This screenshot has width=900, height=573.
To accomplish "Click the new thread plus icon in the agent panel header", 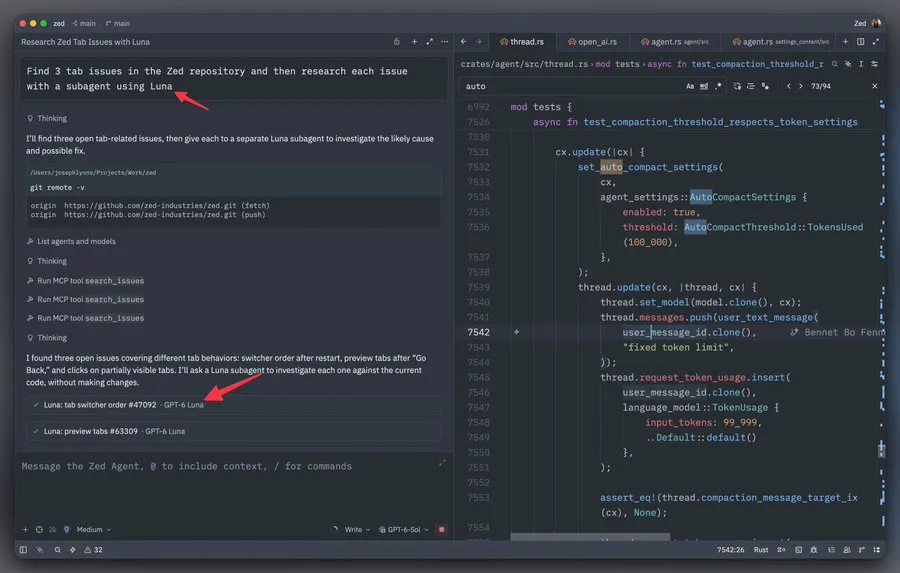I will tap(414, 42).
